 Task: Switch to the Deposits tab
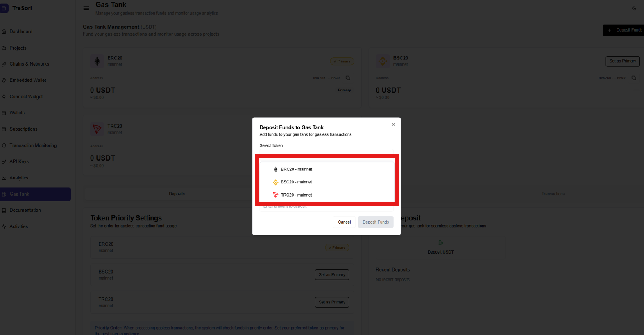point(177,194)
